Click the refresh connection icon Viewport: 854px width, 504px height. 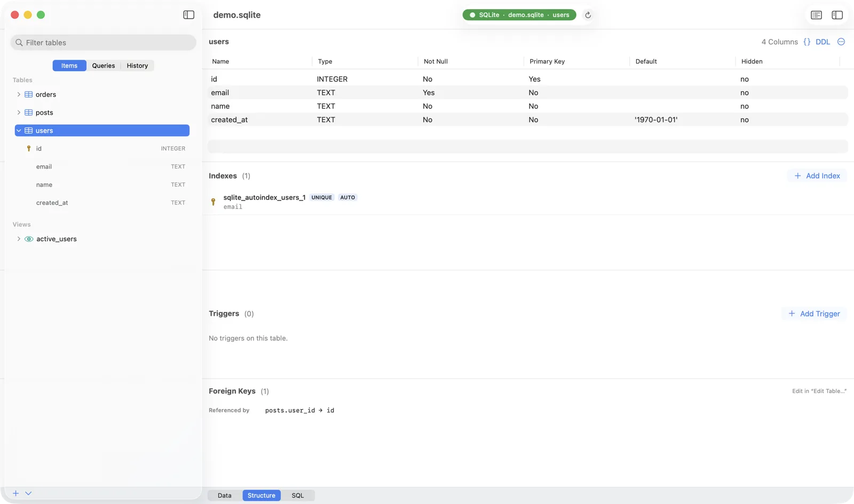coord(588,15)
